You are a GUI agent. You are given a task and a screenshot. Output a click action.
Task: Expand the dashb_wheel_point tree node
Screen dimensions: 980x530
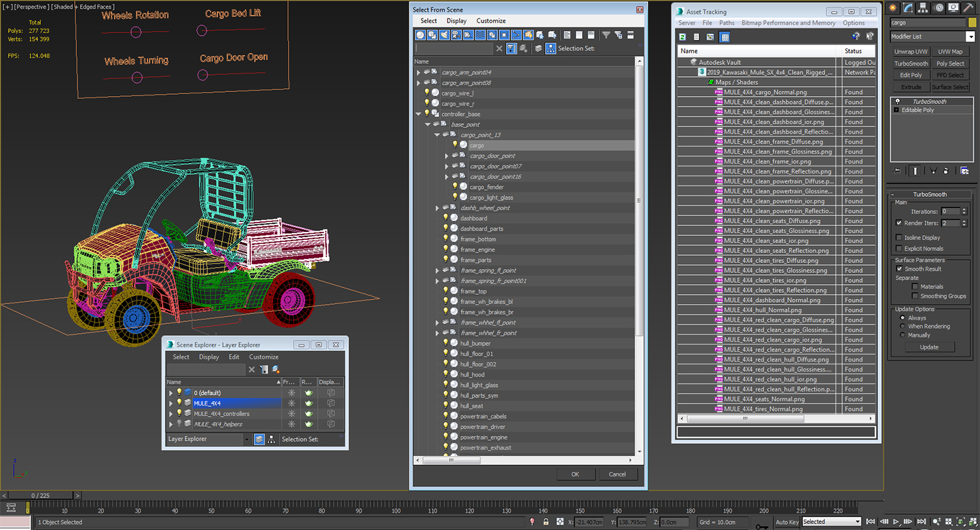437,208
